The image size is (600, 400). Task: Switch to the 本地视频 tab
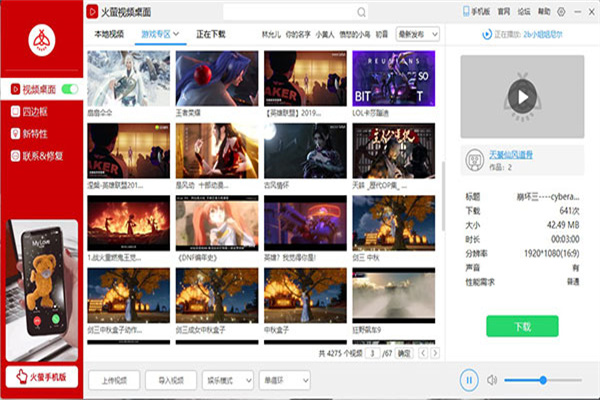click(109, 34)
